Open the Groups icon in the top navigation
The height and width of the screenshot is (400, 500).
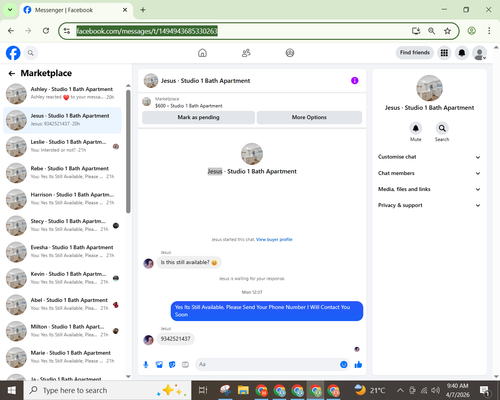(x=290, y=53)
